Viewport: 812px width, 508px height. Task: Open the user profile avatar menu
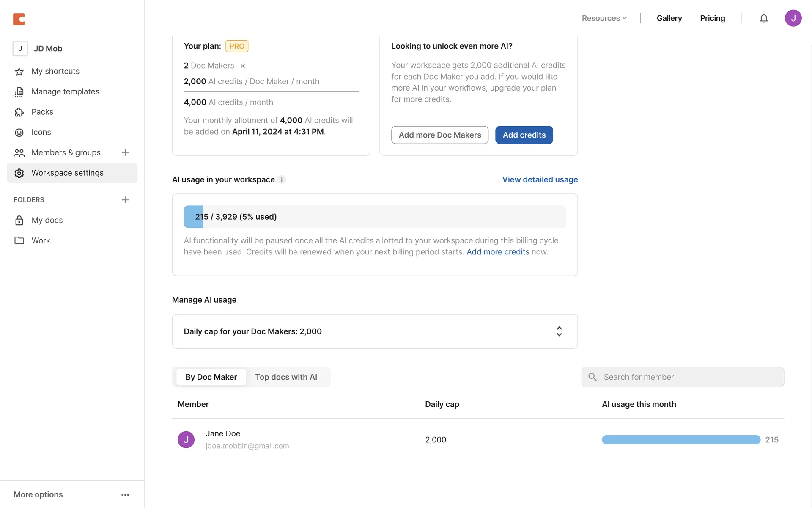point(793,18)
